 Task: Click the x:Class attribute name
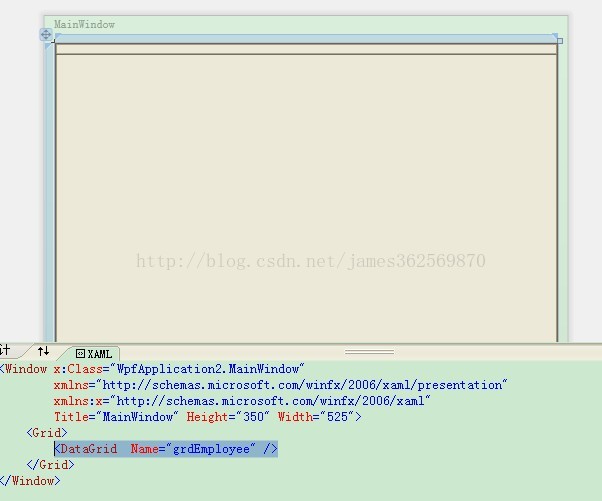[x=78, y=369]
